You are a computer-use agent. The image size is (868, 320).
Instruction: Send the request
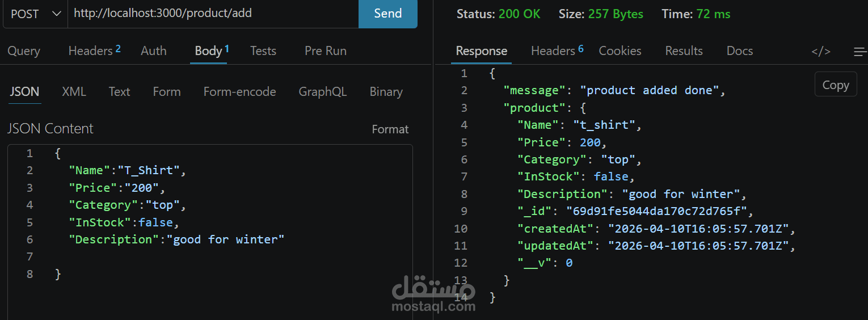point(388,14)
